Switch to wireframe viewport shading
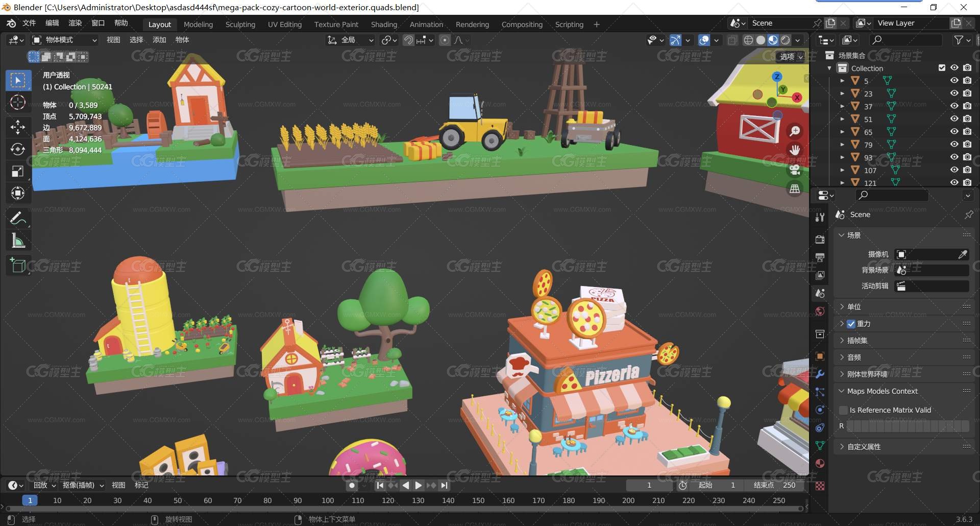Image resolution: width=980 pixels, height=526 pixels. [x=748, y=40]
